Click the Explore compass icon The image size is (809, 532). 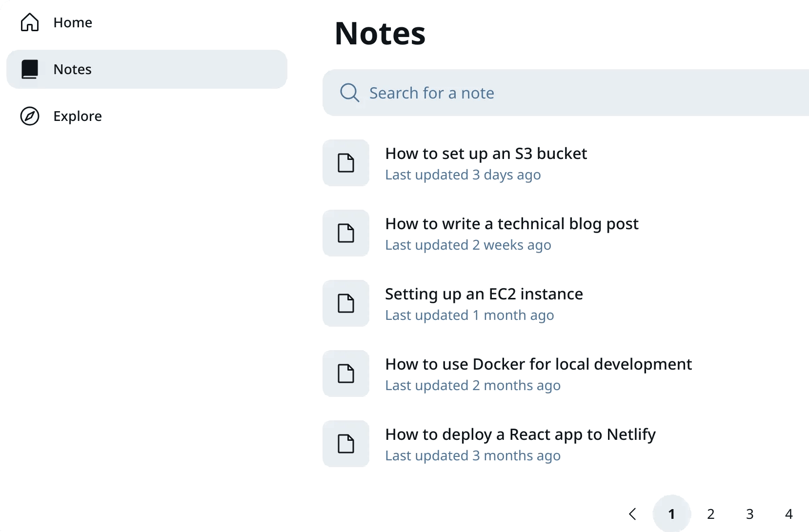click(x=30, y=116)
